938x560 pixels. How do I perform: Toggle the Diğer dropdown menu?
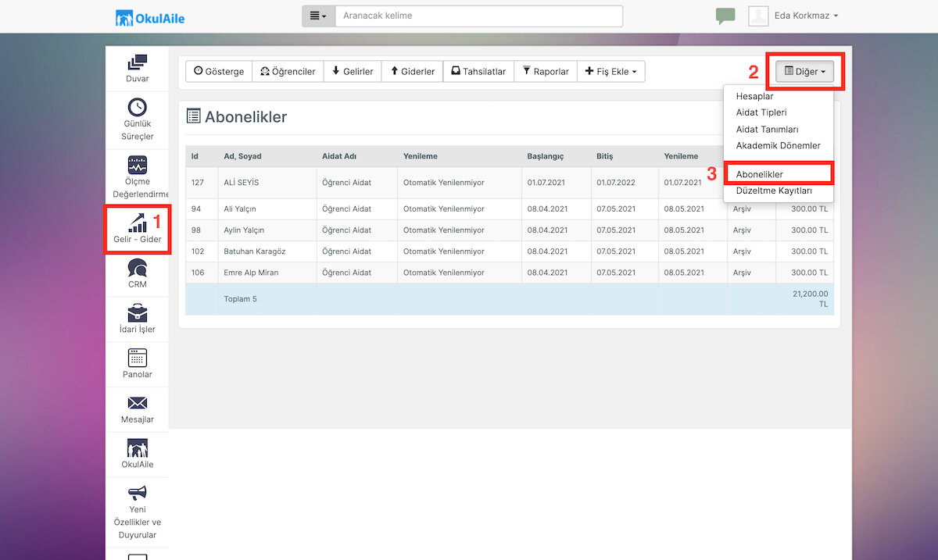(805, 71)
